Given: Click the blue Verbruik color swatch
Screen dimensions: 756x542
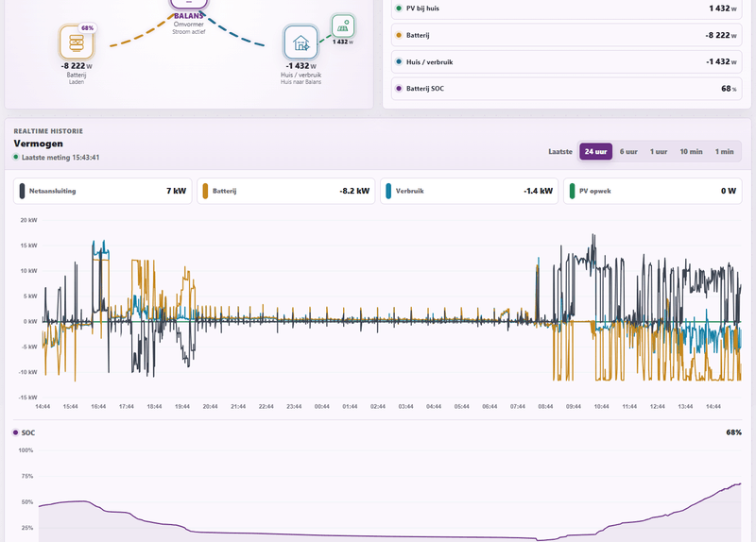Looking at the screenshot, I should (388, 191).
